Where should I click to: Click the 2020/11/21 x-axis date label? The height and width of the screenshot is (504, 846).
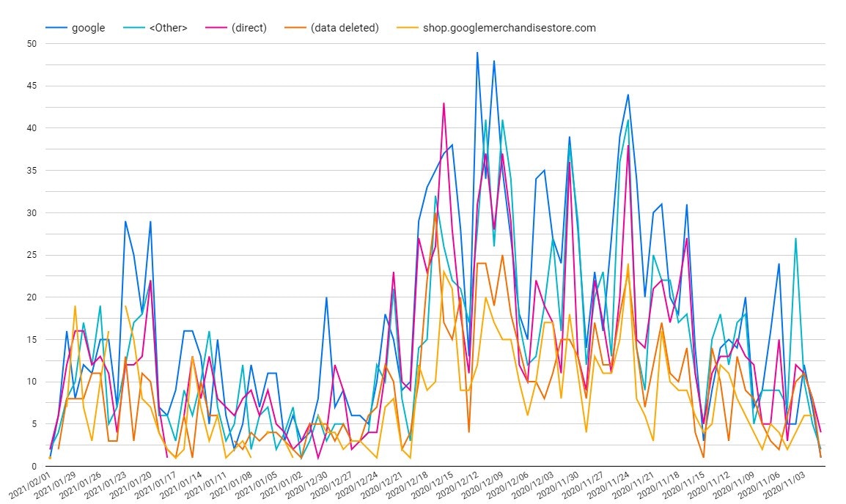point(633,485)
